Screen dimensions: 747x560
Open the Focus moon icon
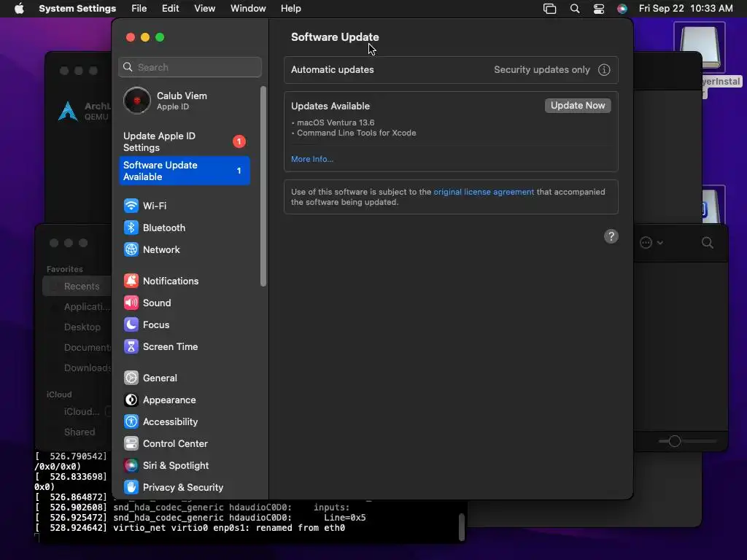pos(131,324)
